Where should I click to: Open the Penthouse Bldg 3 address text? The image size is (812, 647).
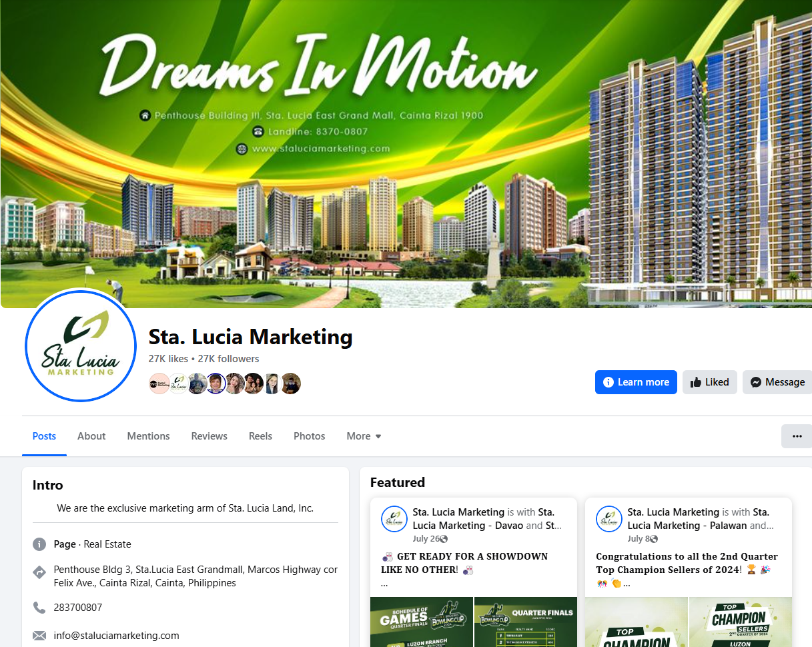click(195, 576)
